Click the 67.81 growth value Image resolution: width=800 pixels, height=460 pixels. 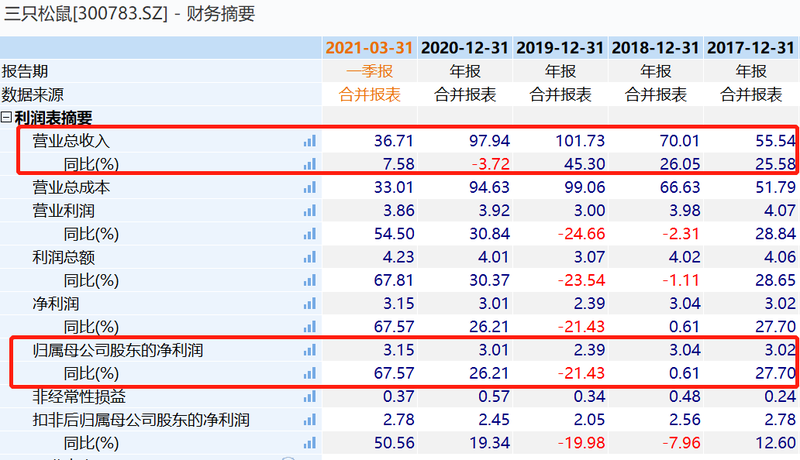393,280
